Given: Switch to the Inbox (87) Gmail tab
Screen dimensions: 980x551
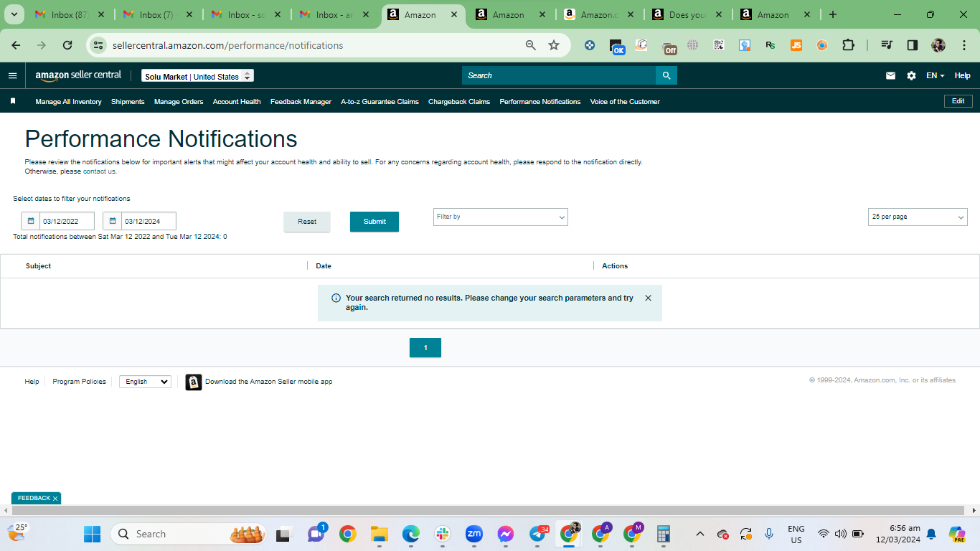Looking at the screenshot, I should tap(70, 14).
